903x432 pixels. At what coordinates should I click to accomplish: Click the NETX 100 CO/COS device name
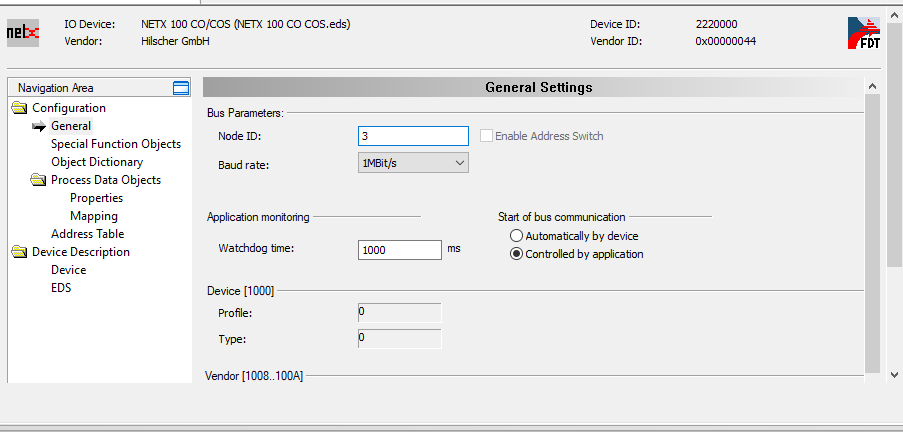click(x=245, y=24)
